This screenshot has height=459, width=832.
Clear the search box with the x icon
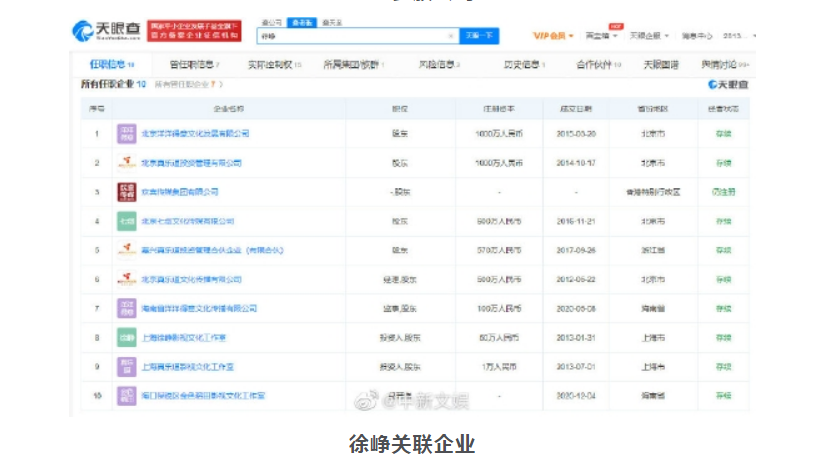tap(450, 36)
